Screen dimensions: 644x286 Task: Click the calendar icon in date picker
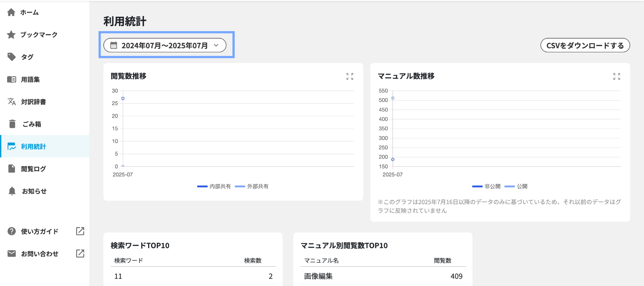[x=114, y=46]
